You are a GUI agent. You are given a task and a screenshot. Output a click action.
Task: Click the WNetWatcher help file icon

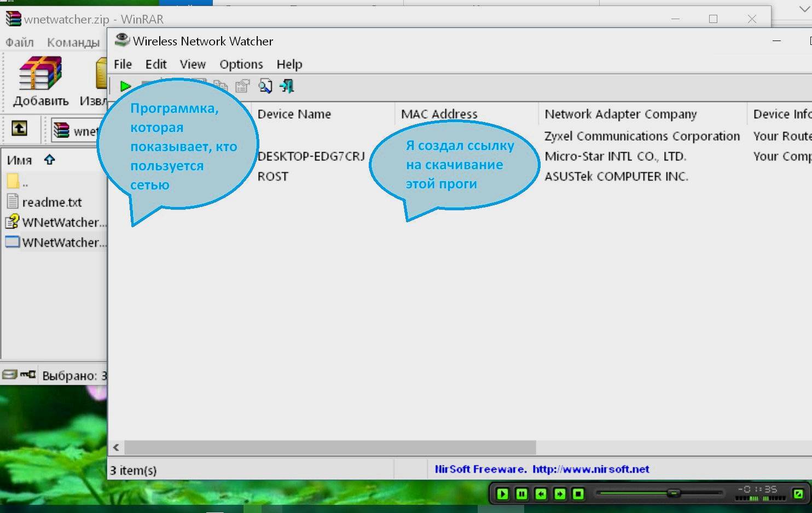pyautogui.click(x=13, y=221)
